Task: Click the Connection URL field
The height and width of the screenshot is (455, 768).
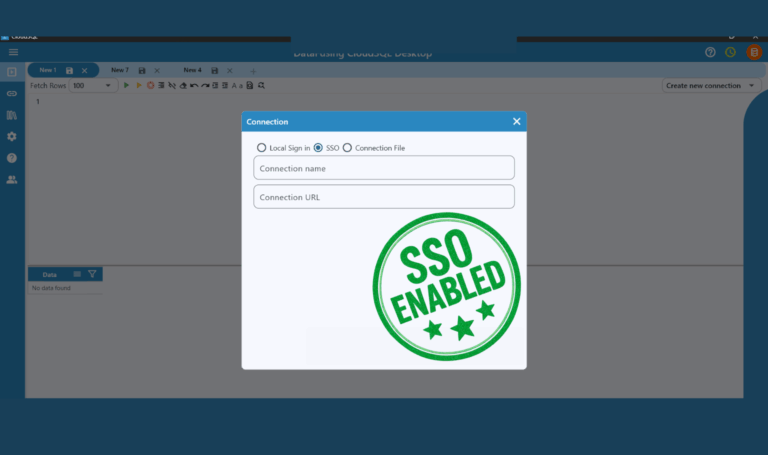Action: click(x=384, y=197)
